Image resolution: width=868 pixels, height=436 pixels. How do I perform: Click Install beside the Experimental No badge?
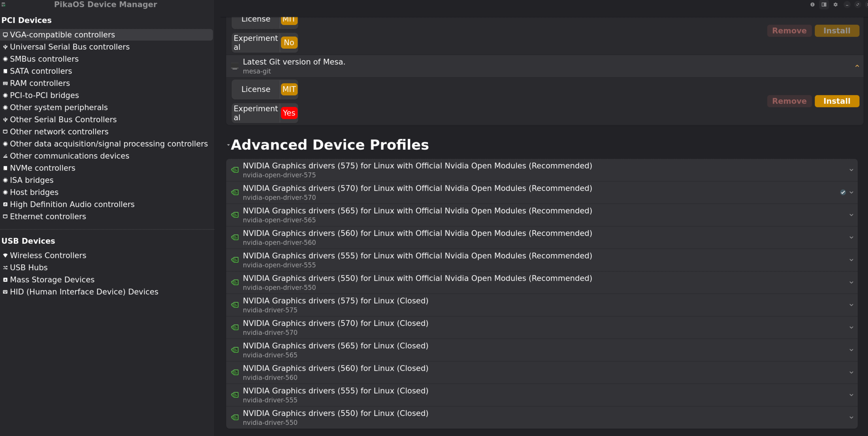pyautogui.click(x=837, y=31)
